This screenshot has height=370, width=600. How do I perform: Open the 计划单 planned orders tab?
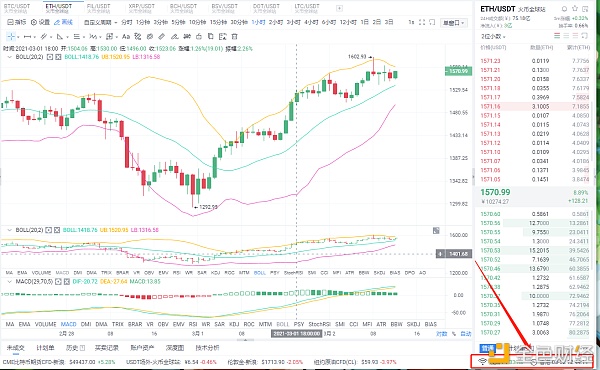click(45, 348)
